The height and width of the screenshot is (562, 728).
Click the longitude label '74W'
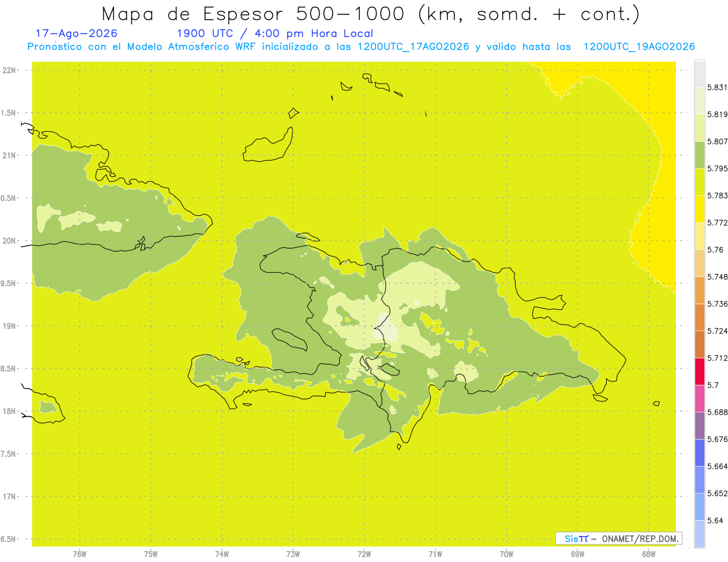tap(222, 554)
